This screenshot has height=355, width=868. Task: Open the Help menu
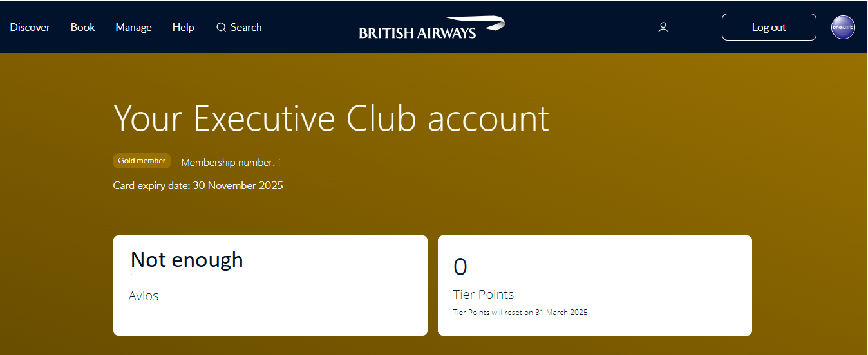[183, 27]
